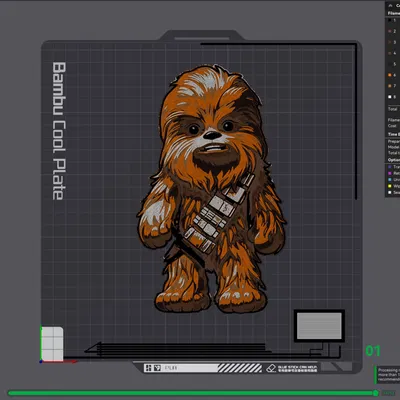Toggle the Seams display option
Viewport: 400px width, 400px height.
pos(390,192)
